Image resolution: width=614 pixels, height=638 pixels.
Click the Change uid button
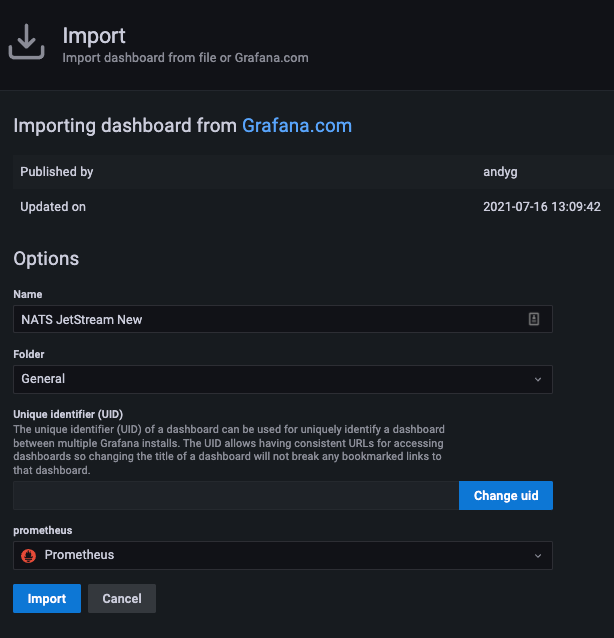tap(506, 495)
